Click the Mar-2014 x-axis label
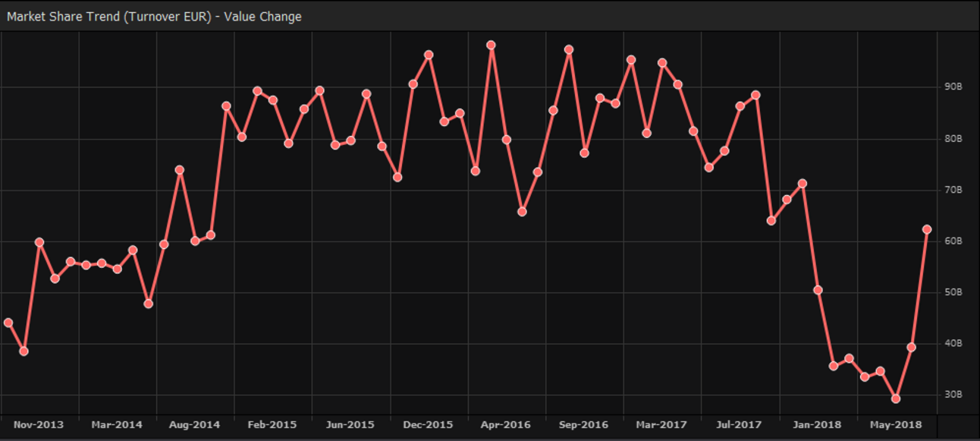 point(117,425)
